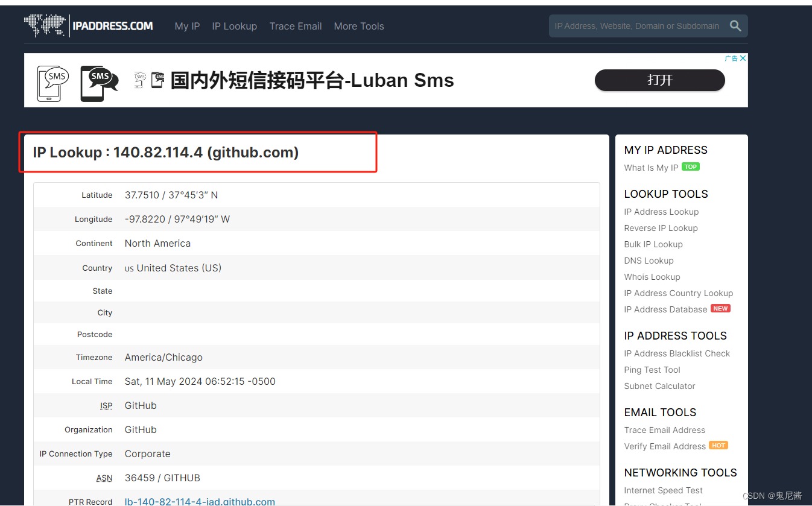The height and width of the screenshot is (506, 812).
Task: Open the IP Address Database link
Action: pyautogui.click(x=665, y=309)
